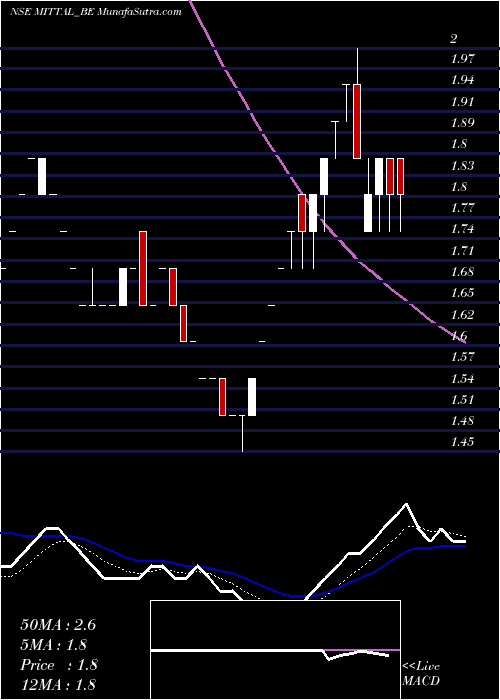Click the tallest red candlestick near 1.94
The width and height of the screenshot is (500, 700).
click(357, 121)
